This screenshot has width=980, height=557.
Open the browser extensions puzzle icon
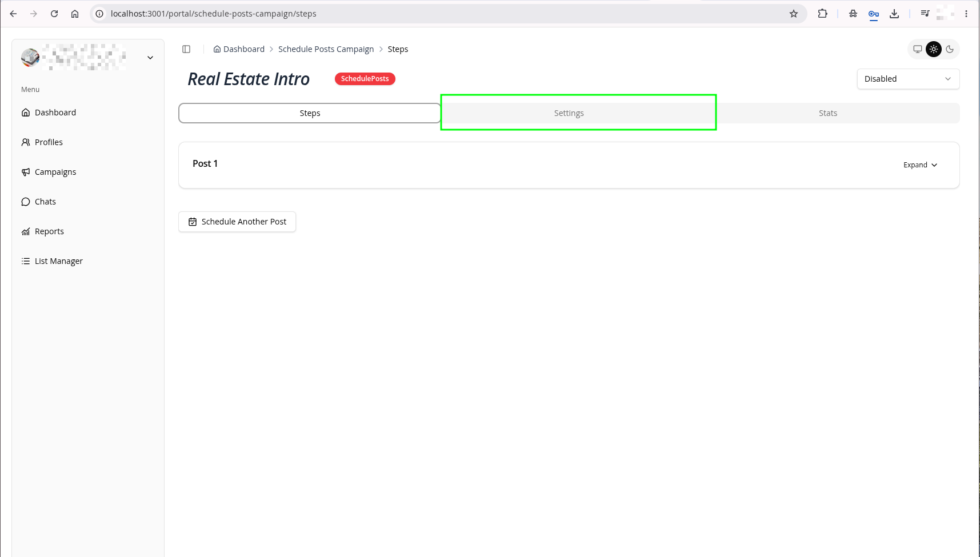click(x=823, y=14)
